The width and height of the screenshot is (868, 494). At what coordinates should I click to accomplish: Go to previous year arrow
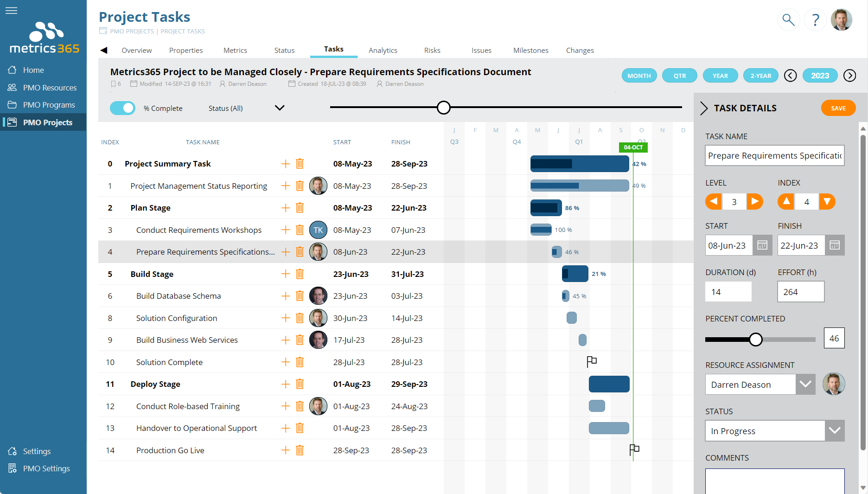(791, 76)
